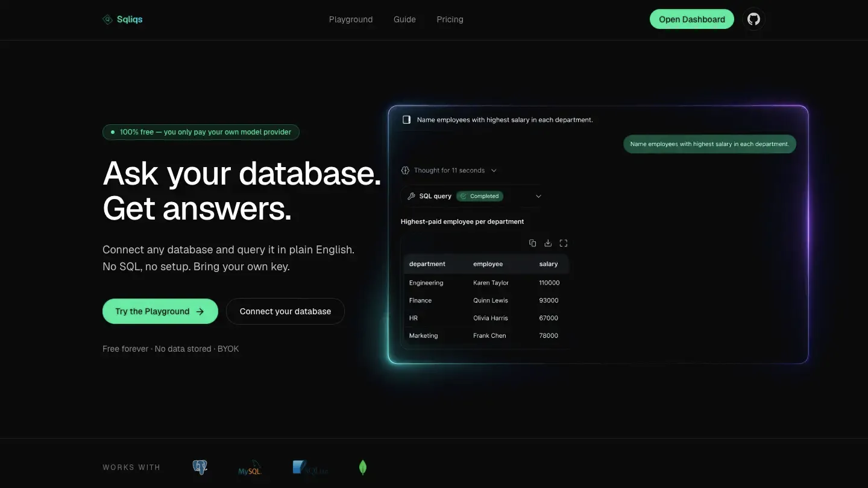Click the MySQL logo
Screen dimensions: 868x488
pyautogui.click(x=249, y=468)
